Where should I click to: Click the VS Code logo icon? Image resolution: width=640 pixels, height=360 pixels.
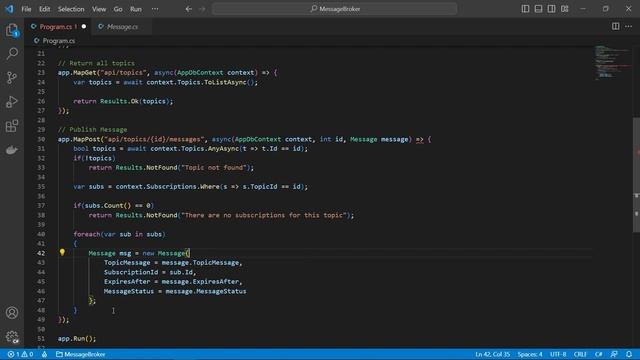(9, 9)
